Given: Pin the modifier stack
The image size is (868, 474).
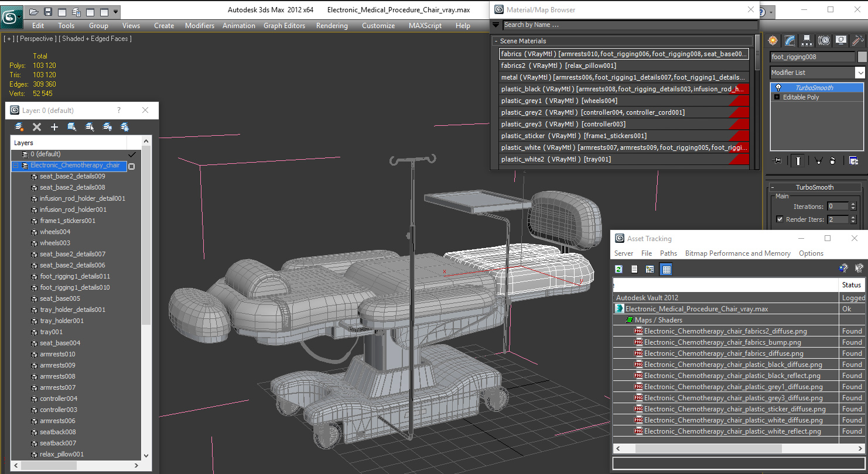Looking at the screenshot, I should click(777, 161).
